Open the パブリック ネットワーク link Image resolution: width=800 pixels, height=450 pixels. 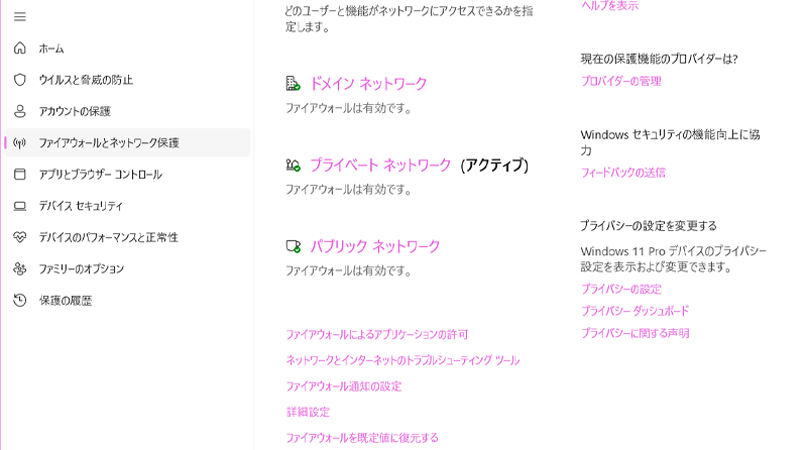[x=375, y=246]
